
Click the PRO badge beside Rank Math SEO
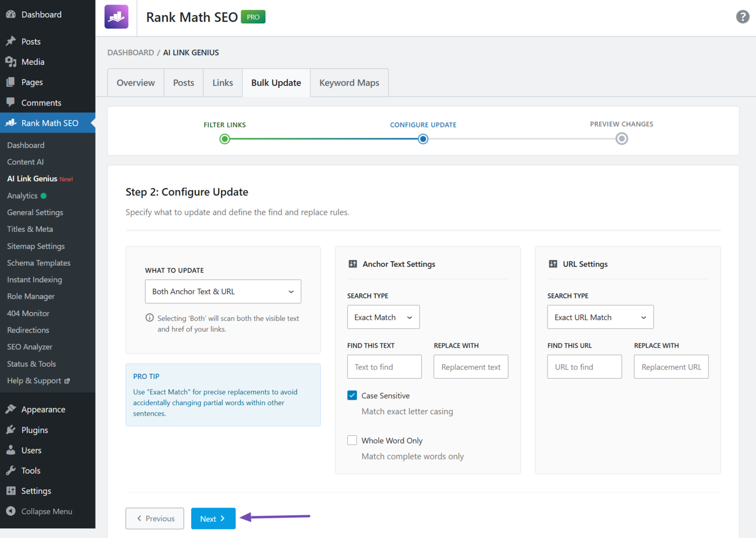pos(253,17)
